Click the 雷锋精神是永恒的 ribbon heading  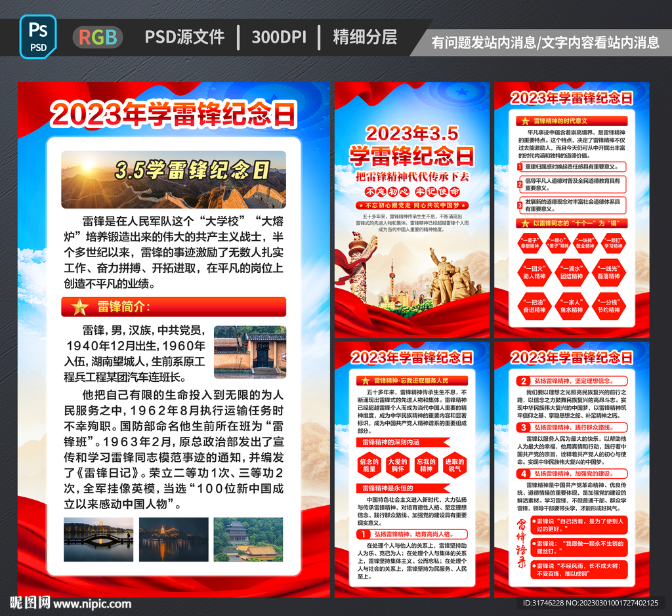coord(403,488)
